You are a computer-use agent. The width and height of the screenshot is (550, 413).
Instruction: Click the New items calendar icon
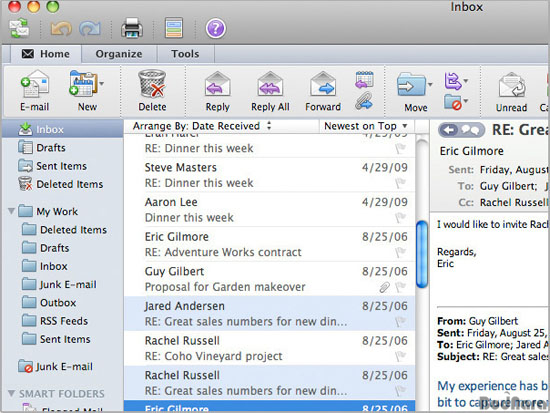82,84
